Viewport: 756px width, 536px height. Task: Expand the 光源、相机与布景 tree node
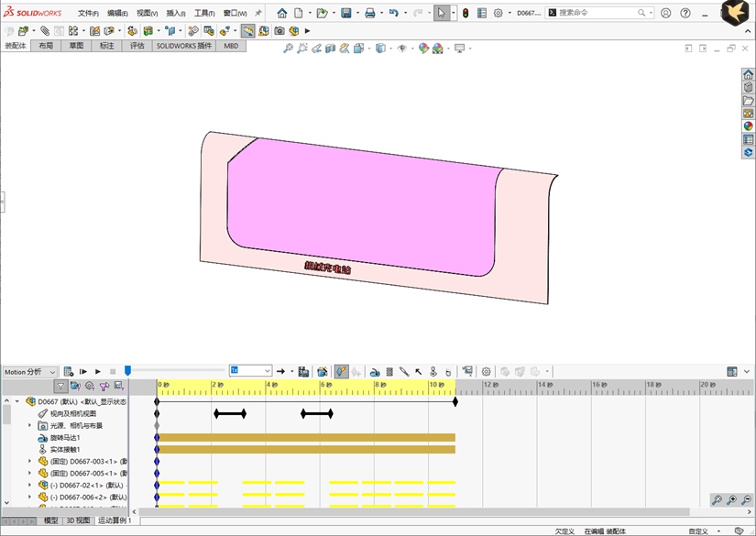pyautogui.click(x=29, y=426)
